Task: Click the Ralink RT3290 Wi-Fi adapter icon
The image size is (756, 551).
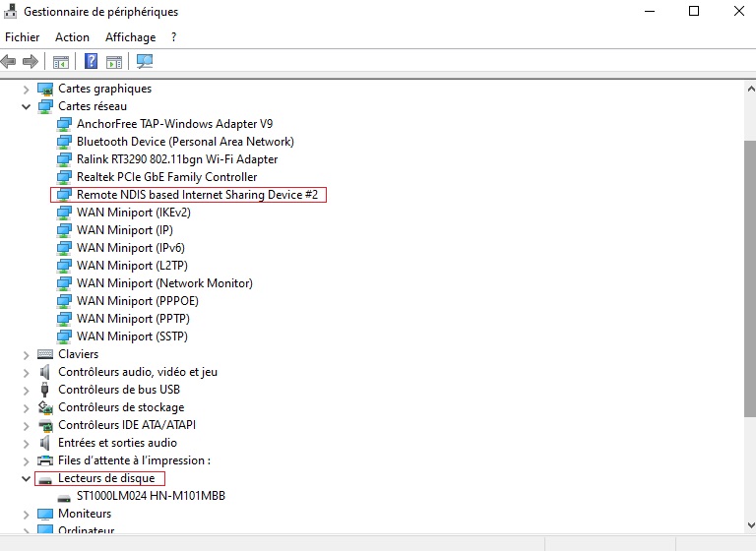Action: 64,159
